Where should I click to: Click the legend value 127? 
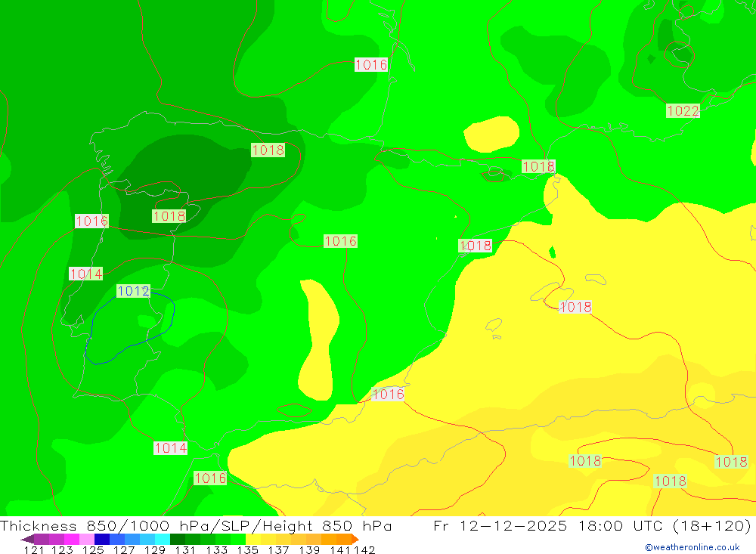[124, 549]
